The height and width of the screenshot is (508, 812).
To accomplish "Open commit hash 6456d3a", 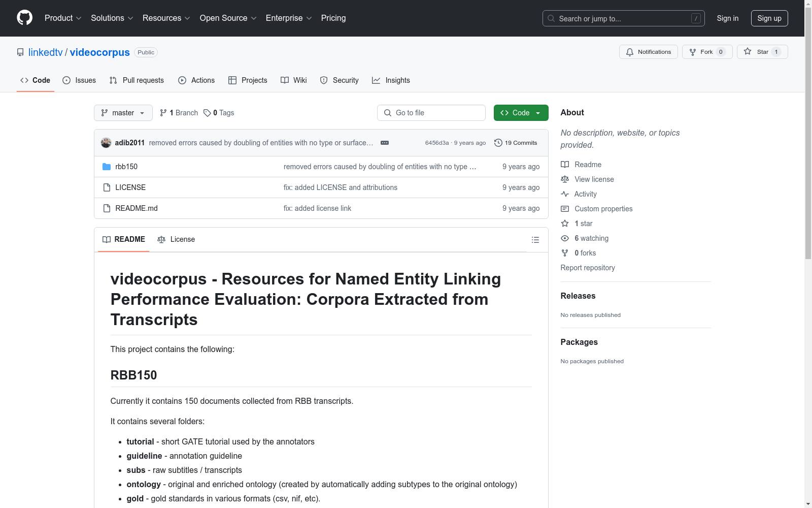I will [437, 143].
